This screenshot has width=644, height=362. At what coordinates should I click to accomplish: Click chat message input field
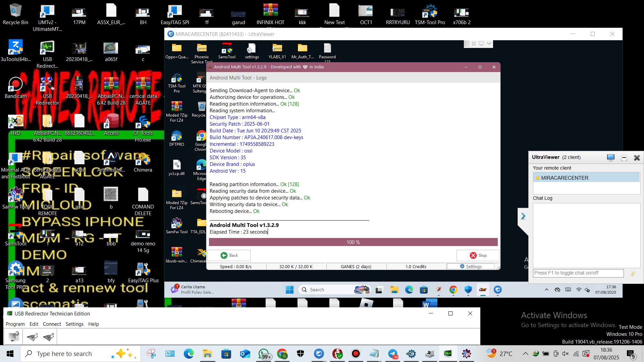(578, 273)
